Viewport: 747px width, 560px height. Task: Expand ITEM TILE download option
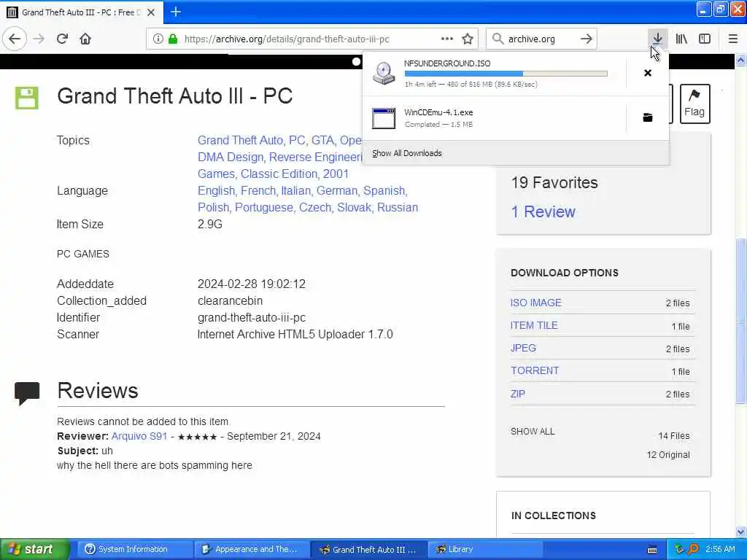click(534, 326)
